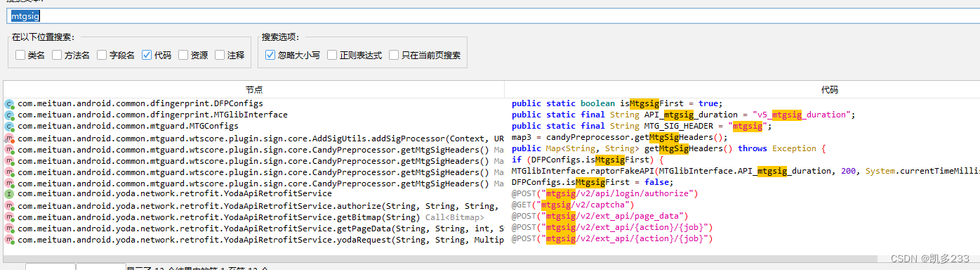The image size is (980, 270).
Task: Click code 'DFPConfigs.isMtgsigFirst = false;'
Action: click(592, 183)
